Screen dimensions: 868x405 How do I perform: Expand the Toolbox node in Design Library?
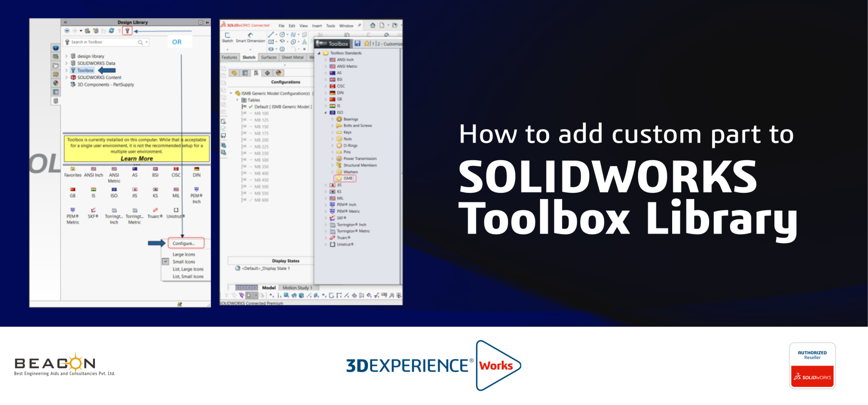67,70
